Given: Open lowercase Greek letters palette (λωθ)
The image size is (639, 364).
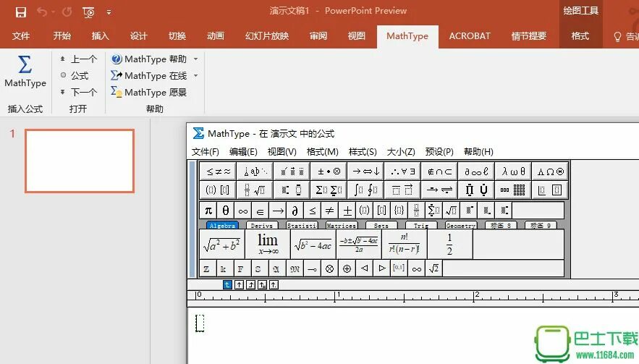Looking at the screenshot, I should click(x=513, y=172).
